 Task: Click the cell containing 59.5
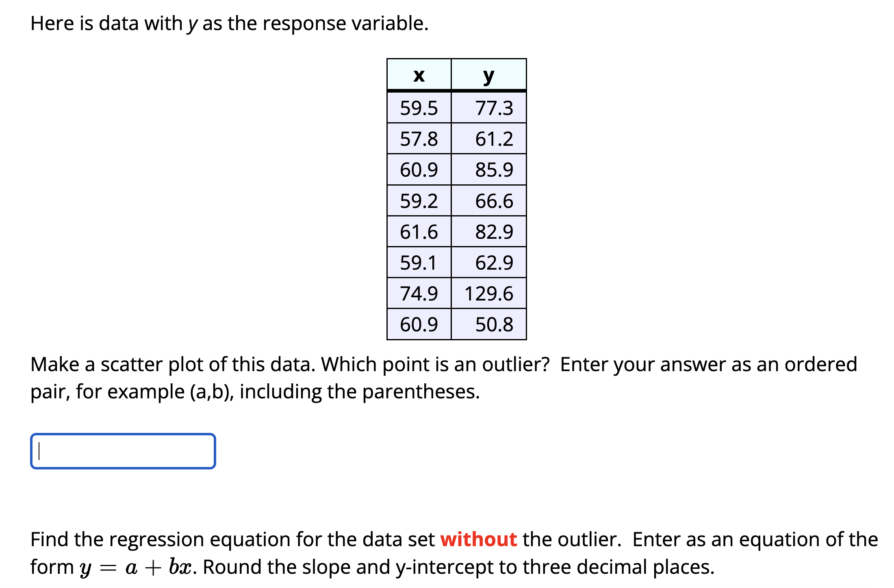[x=419, y=108]
